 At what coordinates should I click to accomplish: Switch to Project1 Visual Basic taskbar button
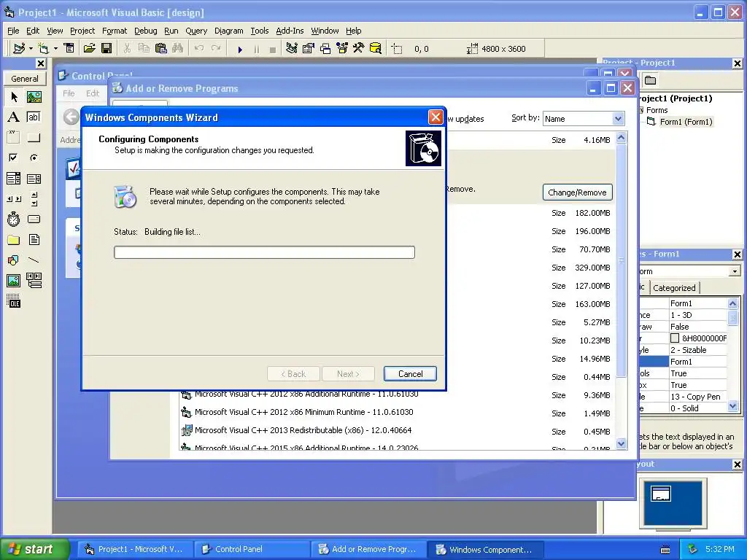pos(135,549)
